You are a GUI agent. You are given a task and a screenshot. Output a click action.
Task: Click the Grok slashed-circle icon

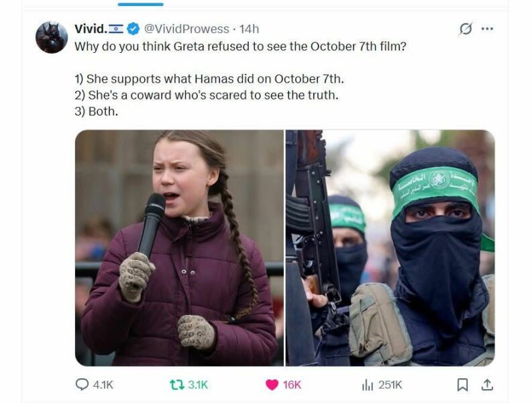[466, 29]
